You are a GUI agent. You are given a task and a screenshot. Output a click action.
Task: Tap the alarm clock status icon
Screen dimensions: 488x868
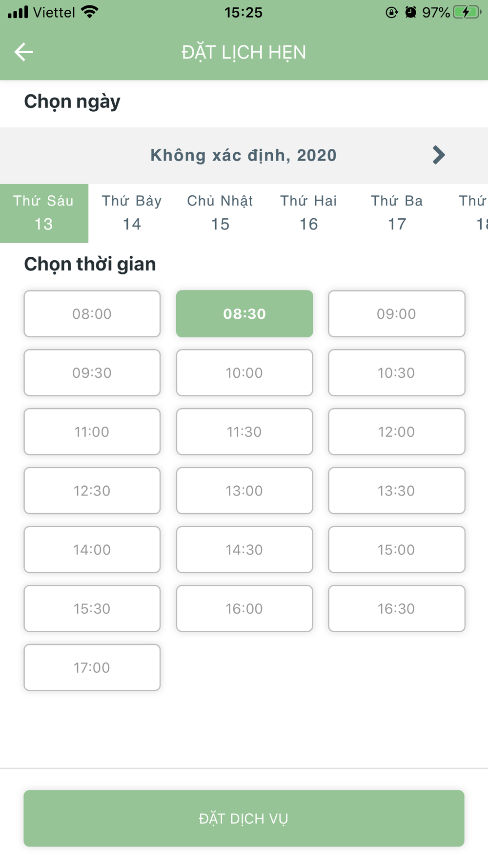[410, 12]
